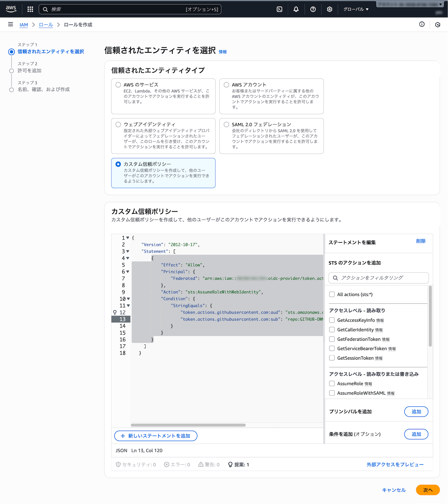The width and height of the screenshot is (448, 504).
Task: Click the info circle icon near breadcrumbs
Action: coord(422,25)
